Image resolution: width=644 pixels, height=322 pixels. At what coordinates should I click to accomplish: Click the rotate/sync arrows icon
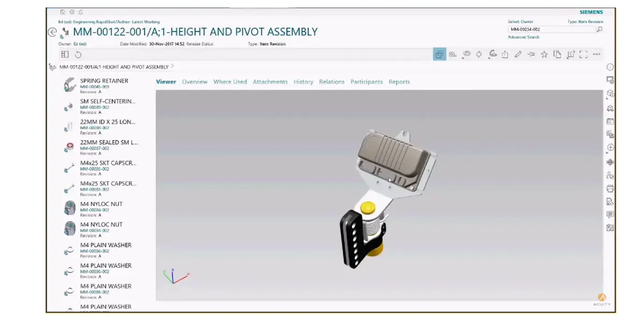pyautogui.click(x=479, y=54)
